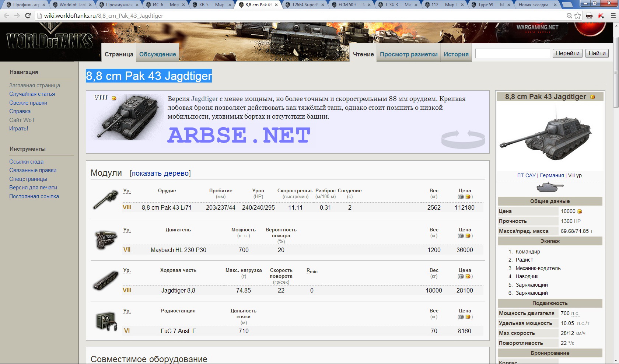The image size is (619, 364).
Task: Click the gold coin icon next to price 10000
Action: 580,211
